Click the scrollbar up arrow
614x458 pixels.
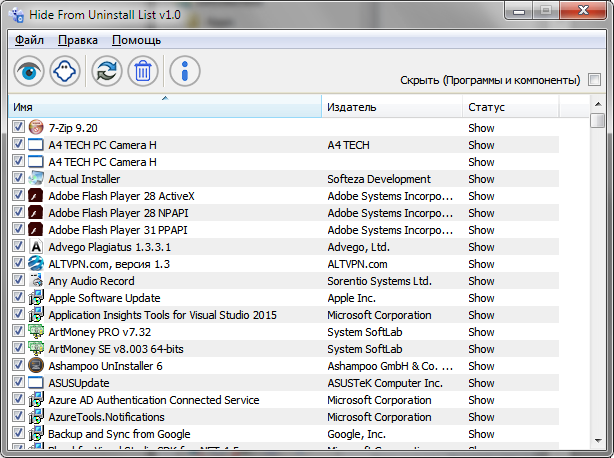coord(598,104)
